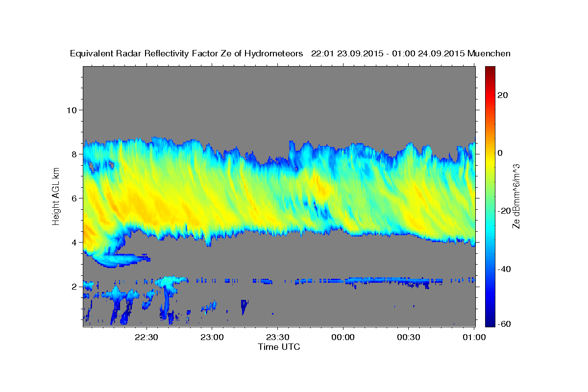Image resolution: width=588 pixels, height=392 pixels.
Task: Click the x-axis tick label 00:00
Action: [x=343, y=338]
